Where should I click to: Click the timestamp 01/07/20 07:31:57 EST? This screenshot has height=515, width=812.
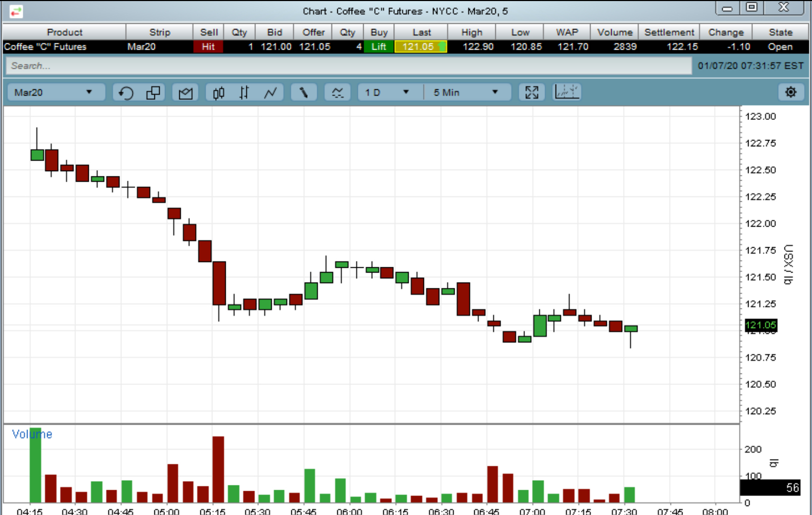click(x=751, y=65)
